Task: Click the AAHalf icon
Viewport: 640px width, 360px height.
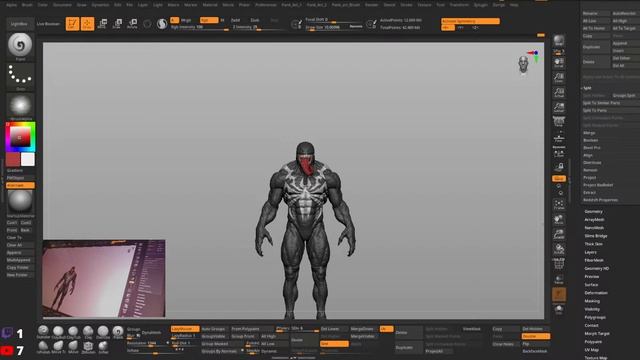Action: click(559, 108)
